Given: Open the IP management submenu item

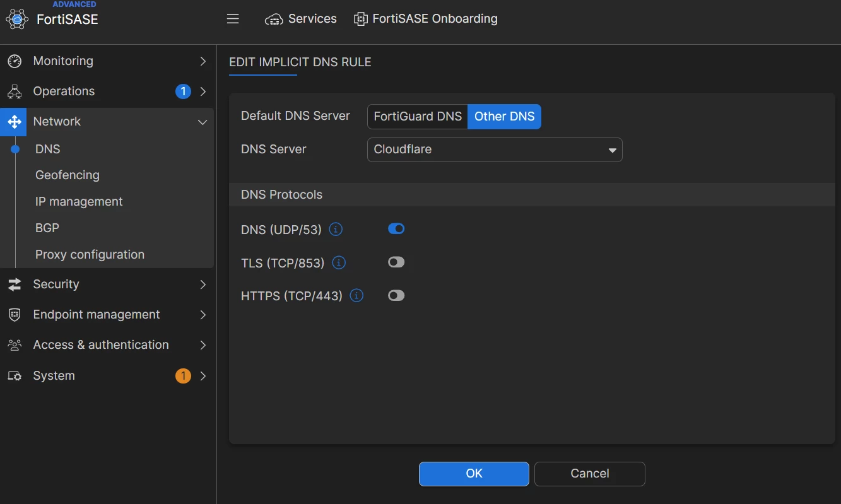Looking at the screenshot, I should click(79, 202).
